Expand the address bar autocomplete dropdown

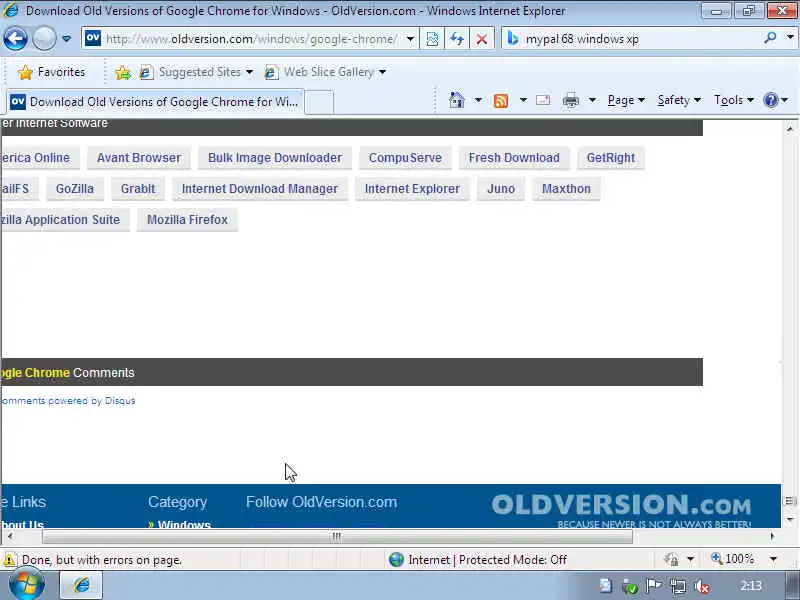(410, 39)
